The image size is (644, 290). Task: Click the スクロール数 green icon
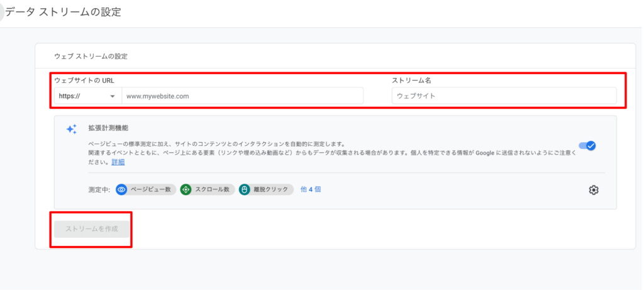186,189
